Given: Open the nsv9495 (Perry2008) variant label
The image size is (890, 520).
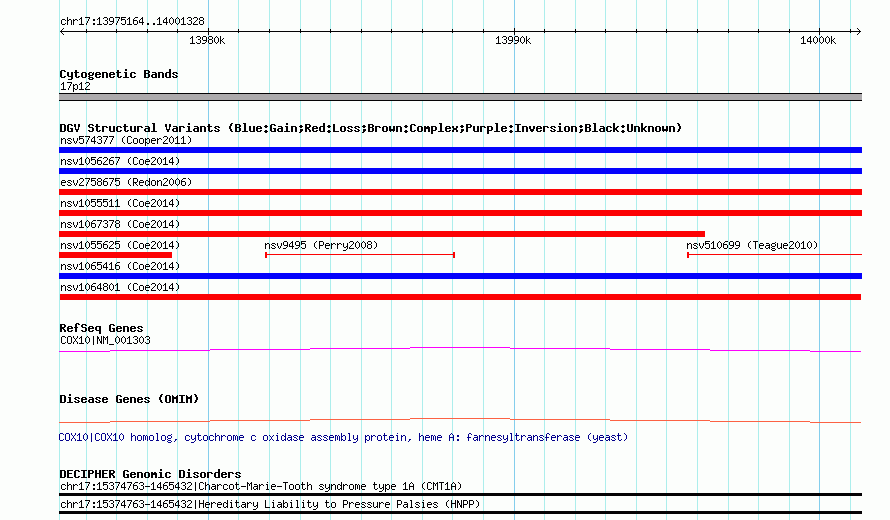Looking at the screenshot, I should pyautogui.click(x=321, y=245).
